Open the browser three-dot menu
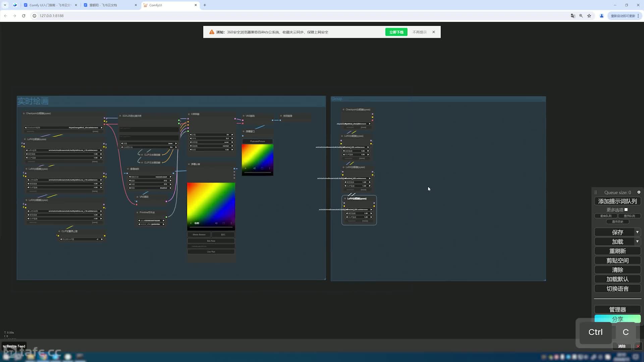 638,16
